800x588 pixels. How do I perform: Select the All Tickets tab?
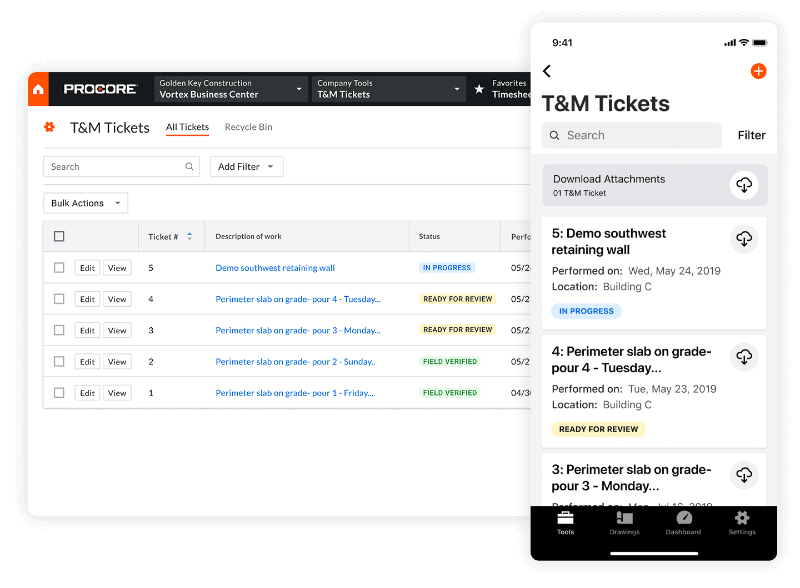coord(187,127)
